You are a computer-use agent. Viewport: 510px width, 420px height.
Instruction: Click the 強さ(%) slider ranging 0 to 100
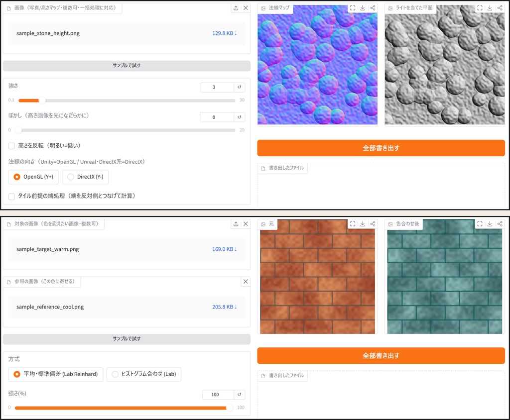[x=124, y=408]
